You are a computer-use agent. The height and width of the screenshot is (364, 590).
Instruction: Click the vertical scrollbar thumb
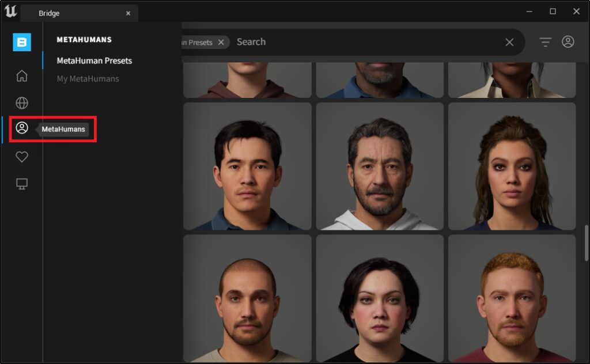tap(586, 243)
